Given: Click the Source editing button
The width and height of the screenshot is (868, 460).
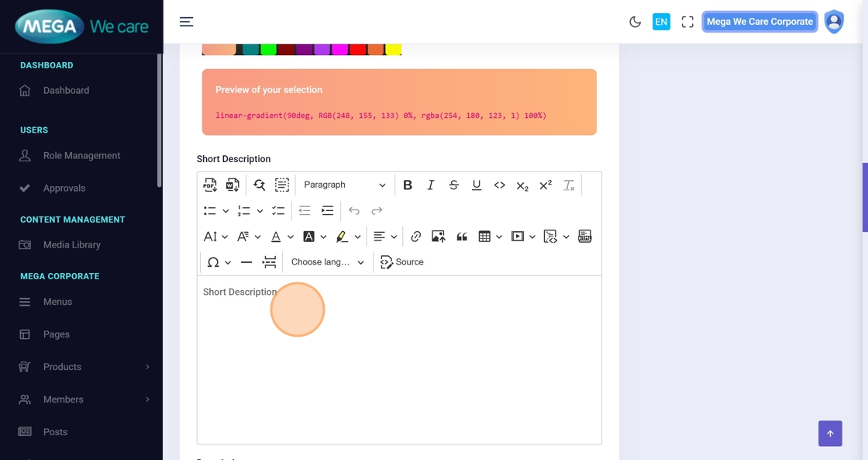Looking at the screenshot, I should 402,262.
